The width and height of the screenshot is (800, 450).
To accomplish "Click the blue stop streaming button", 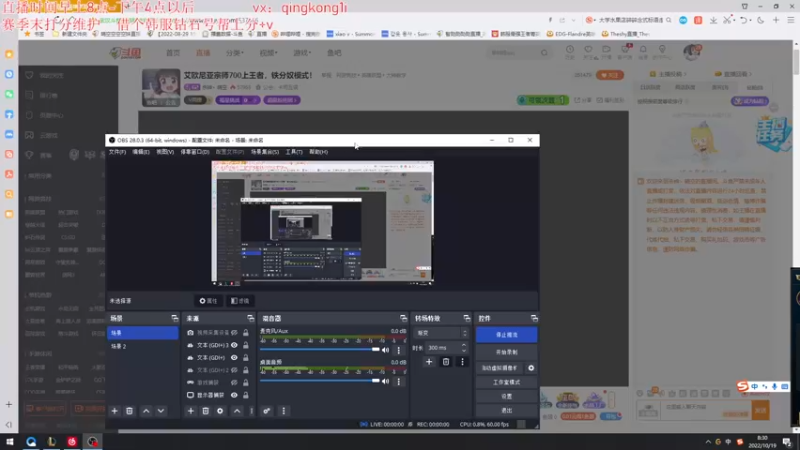I will click(506, 335).
